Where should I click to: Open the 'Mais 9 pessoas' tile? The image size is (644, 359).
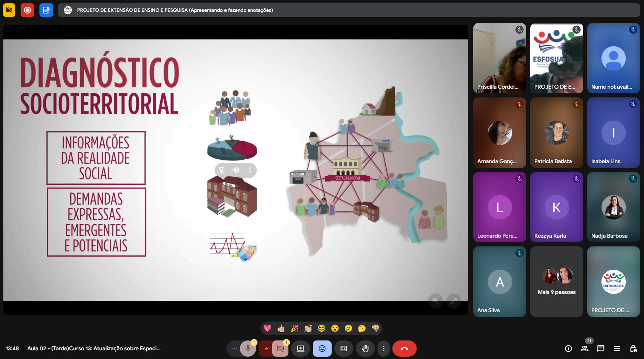pos(557,281)
